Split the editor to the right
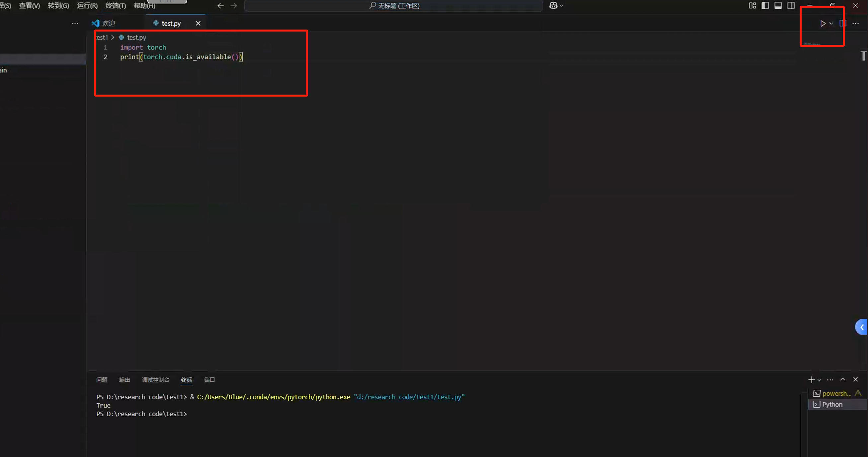This screenshot has height=457, width=868. tap(843, 23)
